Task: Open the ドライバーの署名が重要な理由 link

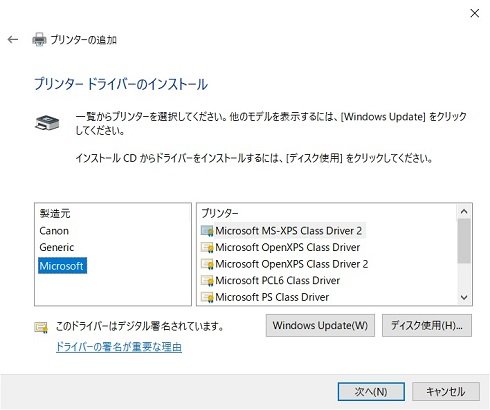Action: pos(119,347)
